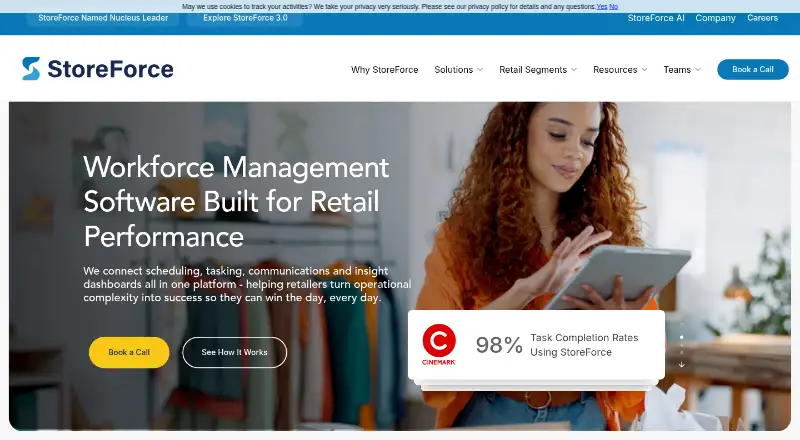Open StoreForce Named Nucleus Leader announcement
This screenshot has height=440, width=800.
tap(103, 18)
